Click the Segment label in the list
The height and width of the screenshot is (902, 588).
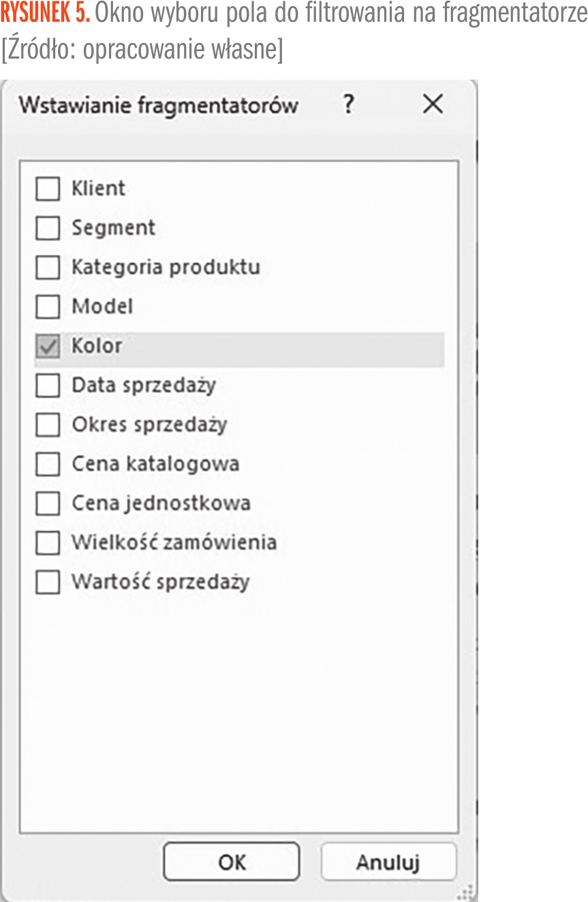click(114, 228)
